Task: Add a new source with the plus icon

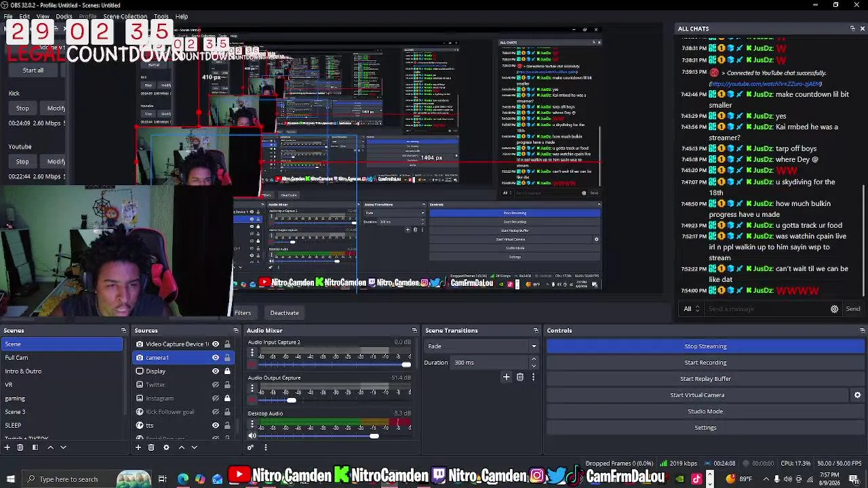Action: point(138,447)
